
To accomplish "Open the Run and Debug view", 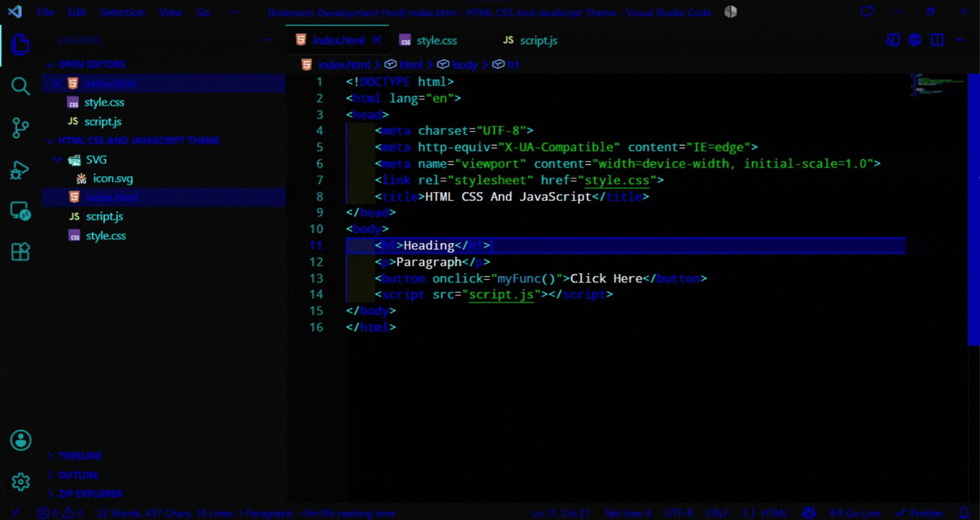I will click(20, 170).
